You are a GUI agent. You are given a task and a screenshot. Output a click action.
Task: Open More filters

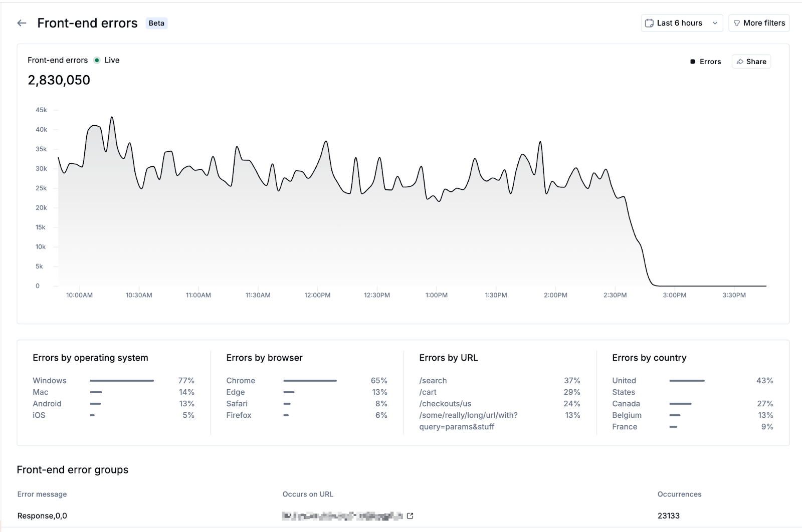759,23
